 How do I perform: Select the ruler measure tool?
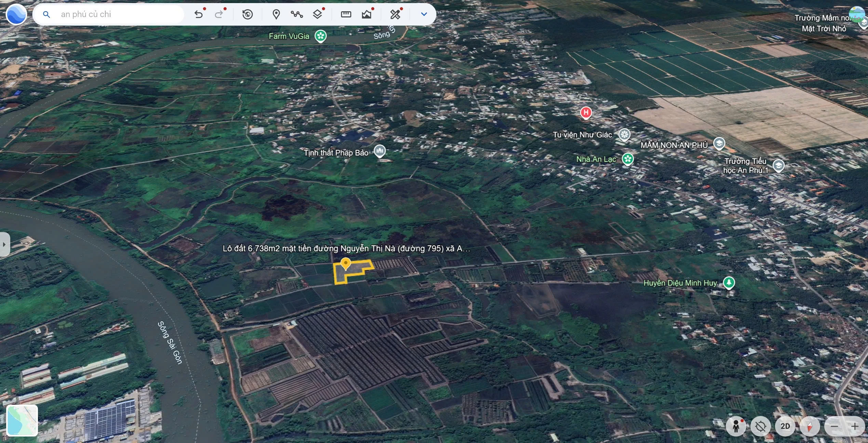coord(346,14)
